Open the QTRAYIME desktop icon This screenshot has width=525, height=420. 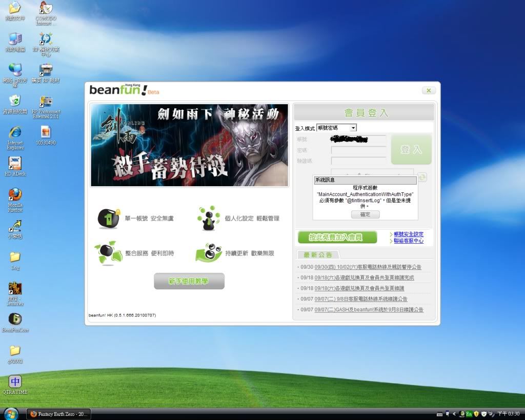[x=15, y=385]
